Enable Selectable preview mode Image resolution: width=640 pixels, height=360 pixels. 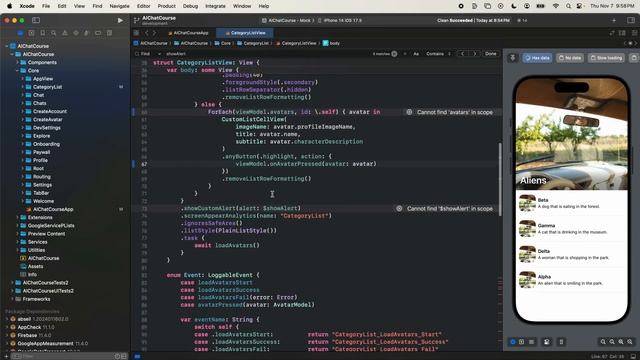click(x=522, y=342)
